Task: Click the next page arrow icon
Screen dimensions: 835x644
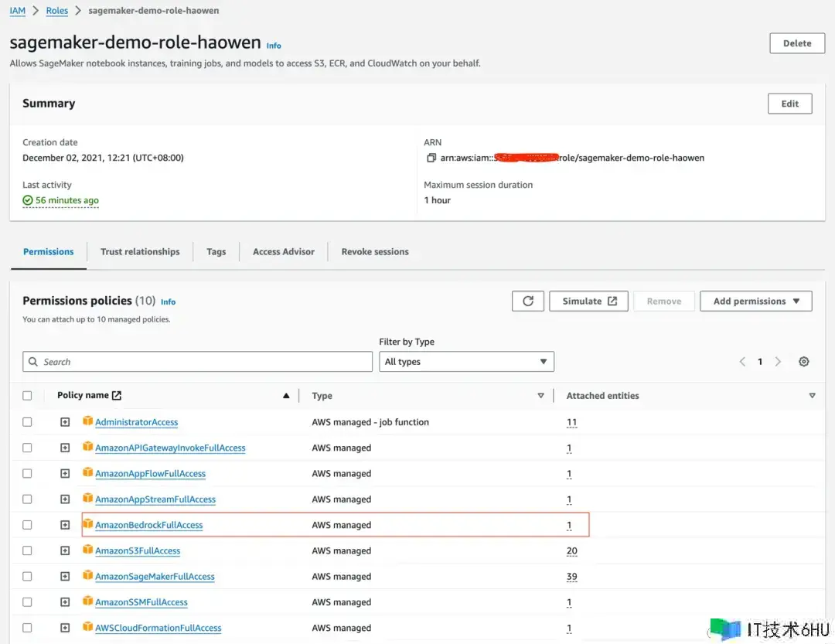Action: coord(778,362)
